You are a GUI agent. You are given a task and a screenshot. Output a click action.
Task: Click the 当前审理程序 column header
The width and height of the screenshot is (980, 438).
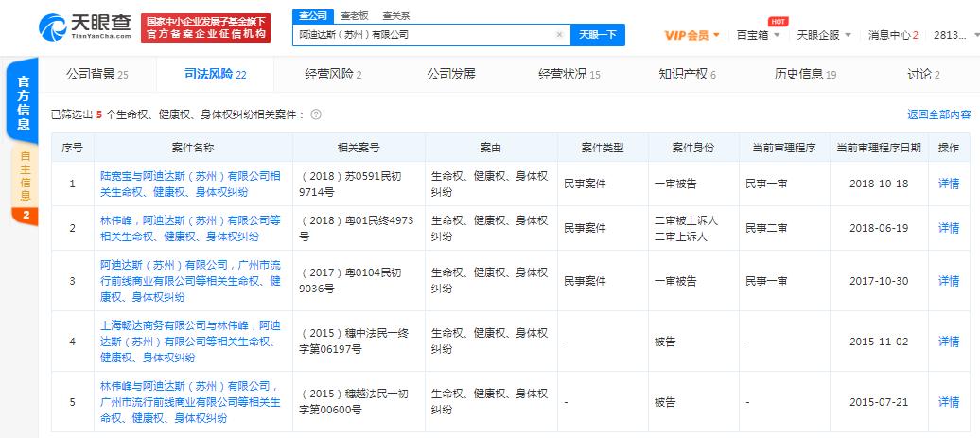pos(784,149)
